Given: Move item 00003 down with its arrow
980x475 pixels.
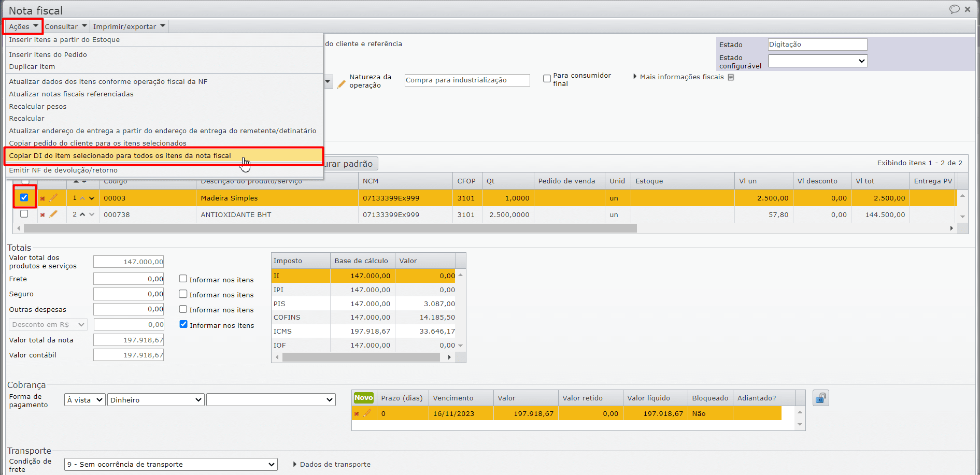Looking at the screenshot, I should [x=92, y=198].
